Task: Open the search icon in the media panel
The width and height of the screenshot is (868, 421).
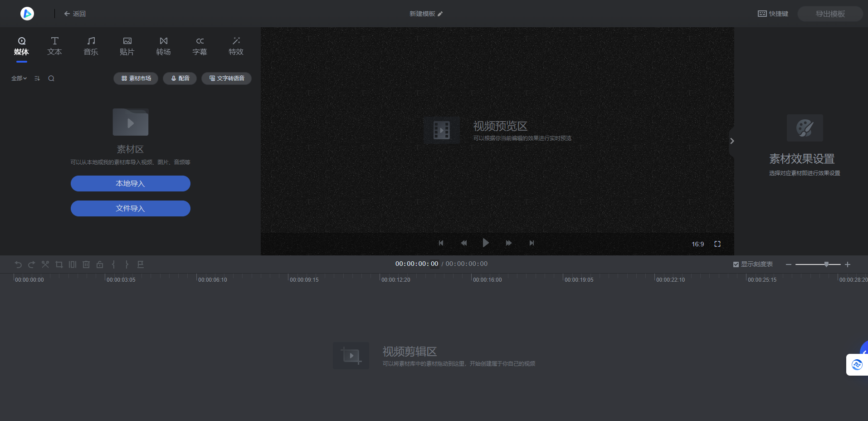Action: pos(51,78)
